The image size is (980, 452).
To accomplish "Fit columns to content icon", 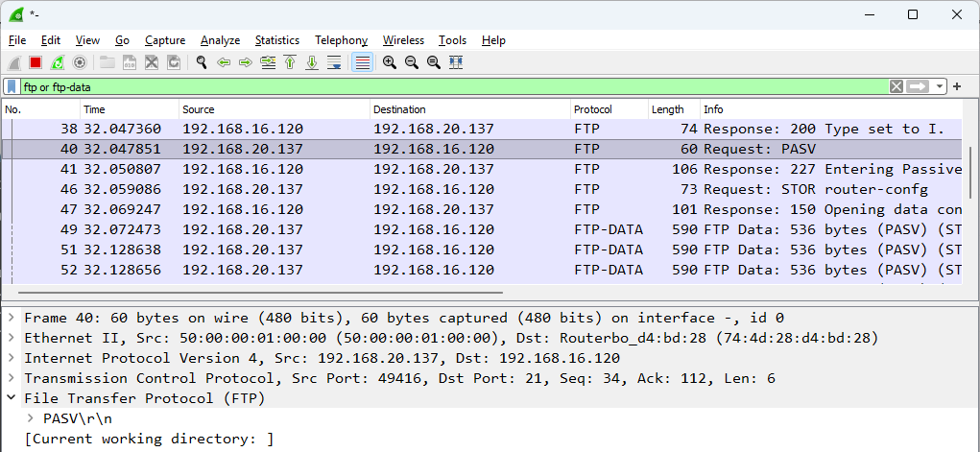I will coord(456,62).
